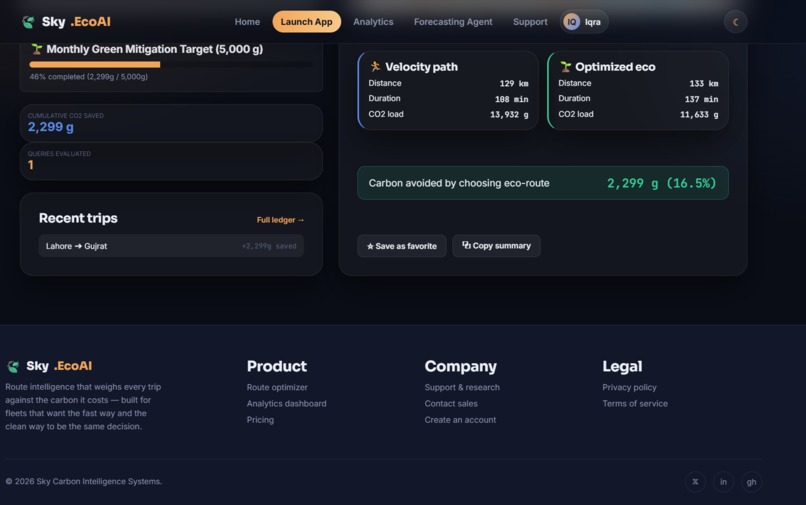Click the 2,299 g (16.5%) savings value

click(662, 183)
